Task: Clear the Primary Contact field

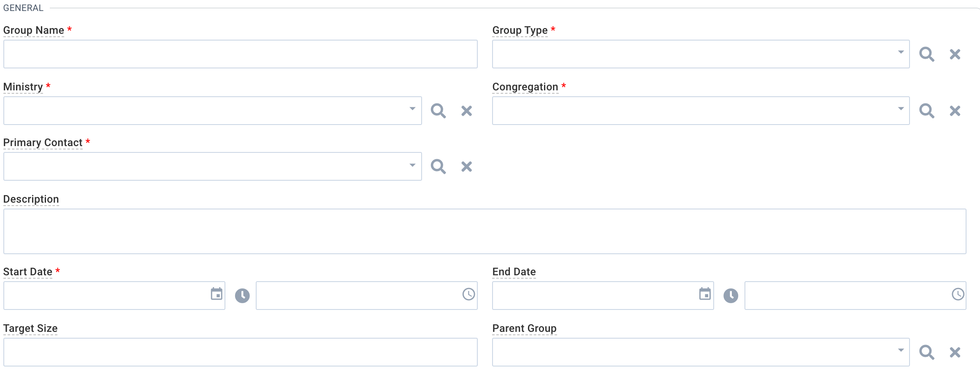Action: [466, 166]
